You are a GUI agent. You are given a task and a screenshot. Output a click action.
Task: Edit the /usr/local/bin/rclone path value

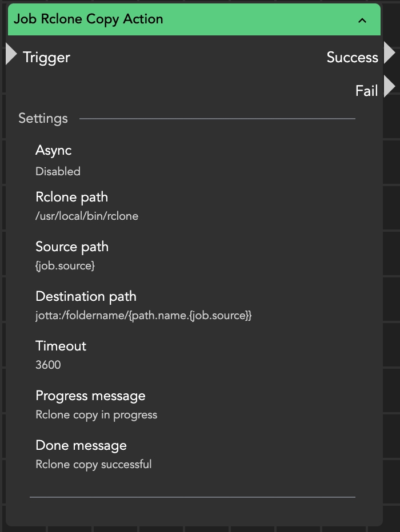87,216
